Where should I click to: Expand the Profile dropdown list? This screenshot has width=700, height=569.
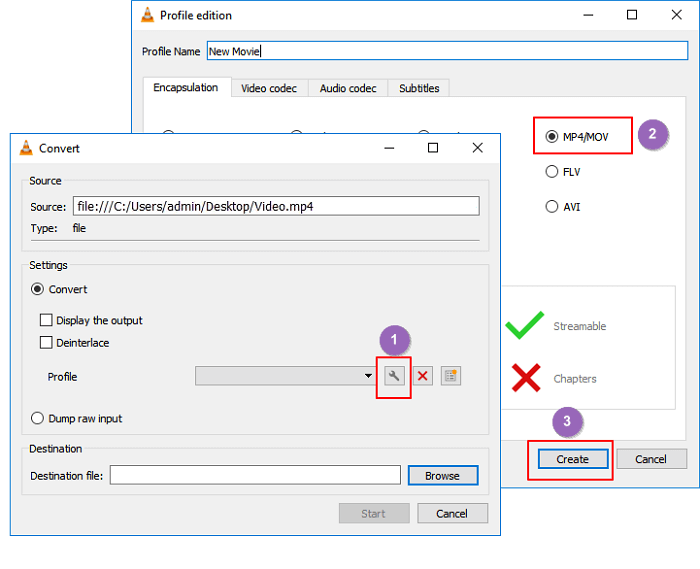[x=368, y=377]
